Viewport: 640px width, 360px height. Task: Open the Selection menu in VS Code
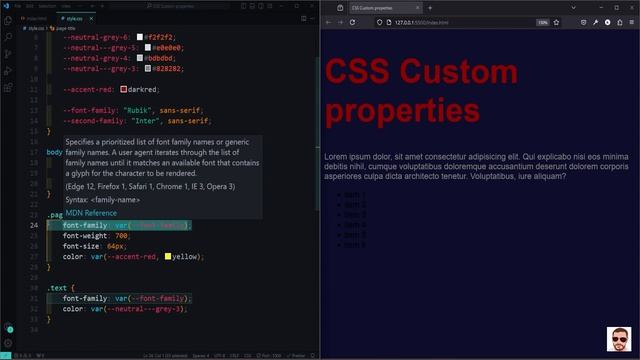[x=47, y=6]
